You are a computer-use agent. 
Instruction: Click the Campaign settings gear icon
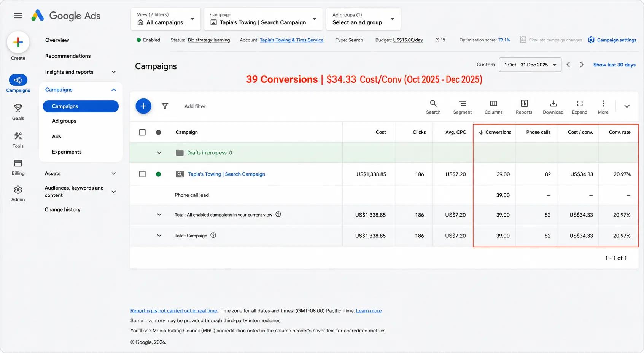click(x=591, y=40)
